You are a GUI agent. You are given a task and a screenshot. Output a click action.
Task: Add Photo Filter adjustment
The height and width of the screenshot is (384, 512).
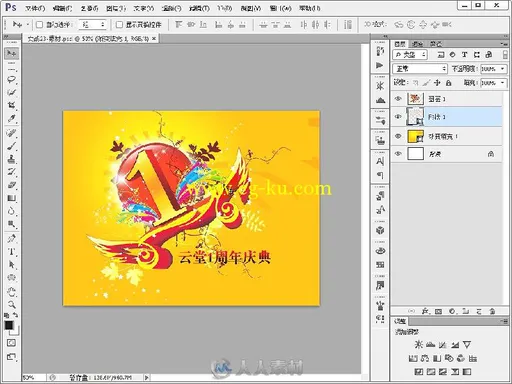pos(449,358)
